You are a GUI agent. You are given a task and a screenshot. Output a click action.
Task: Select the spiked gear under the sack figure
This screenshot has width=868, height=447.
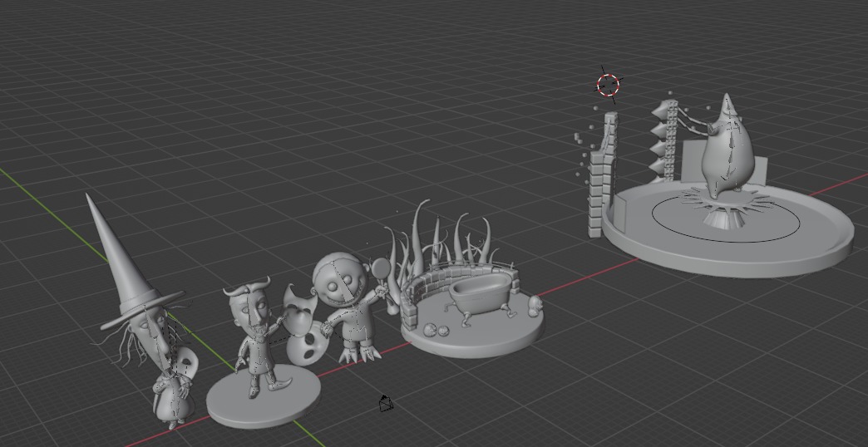pyautogui.click(x=724, y=206)
